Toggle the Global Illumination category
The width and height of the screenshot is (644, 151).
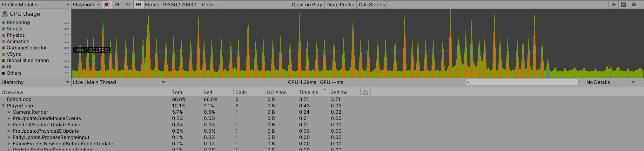(3, 60)
